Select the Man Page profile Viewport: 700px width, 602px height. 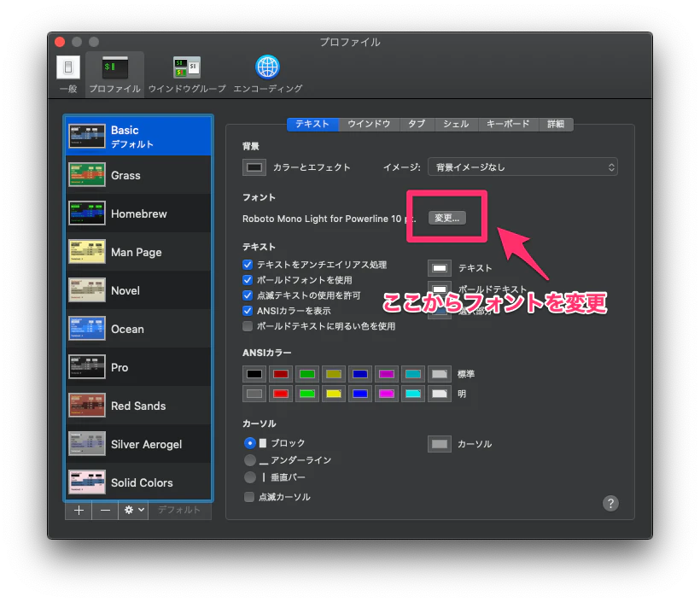tap(138, 251)
